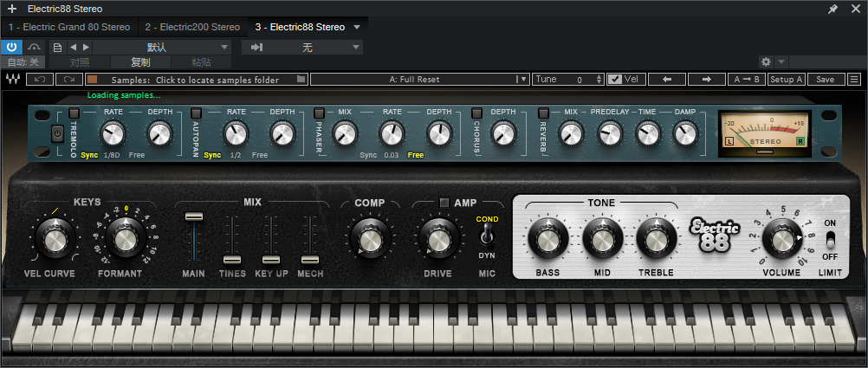Open the Waves hamburger menu
The image size is (868, 368).
point(855,79)
